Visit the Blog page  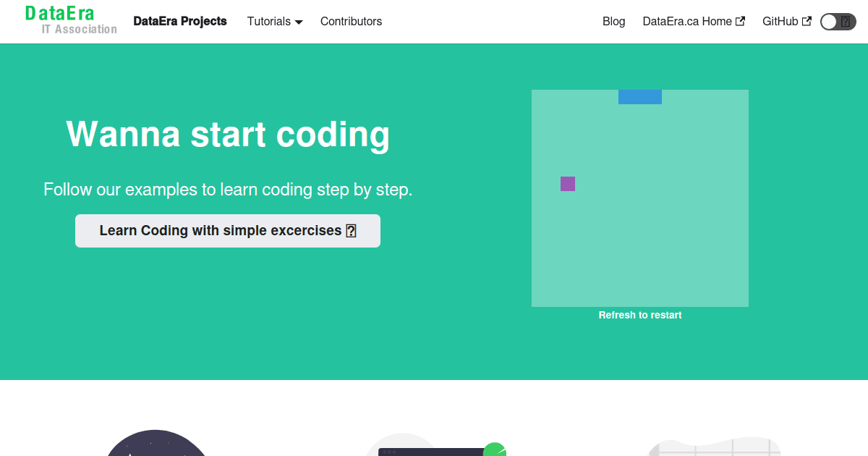coord(613,21)
